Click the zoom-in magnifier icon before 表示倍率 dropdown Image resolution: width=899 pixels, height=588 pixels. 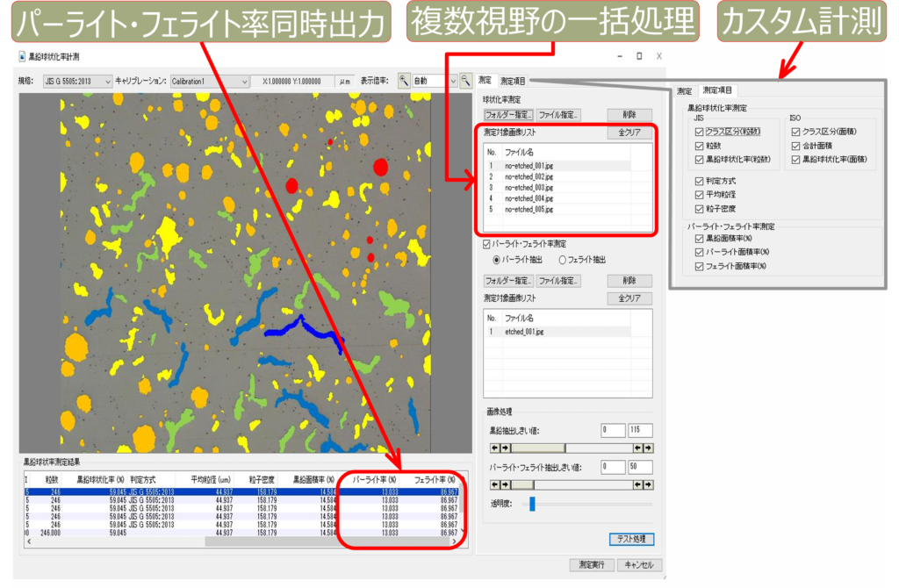coord(404,81)
